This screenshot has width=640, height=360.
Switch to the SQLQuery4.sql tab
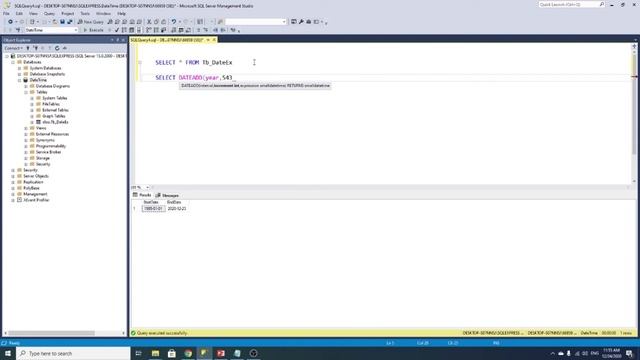167,40
